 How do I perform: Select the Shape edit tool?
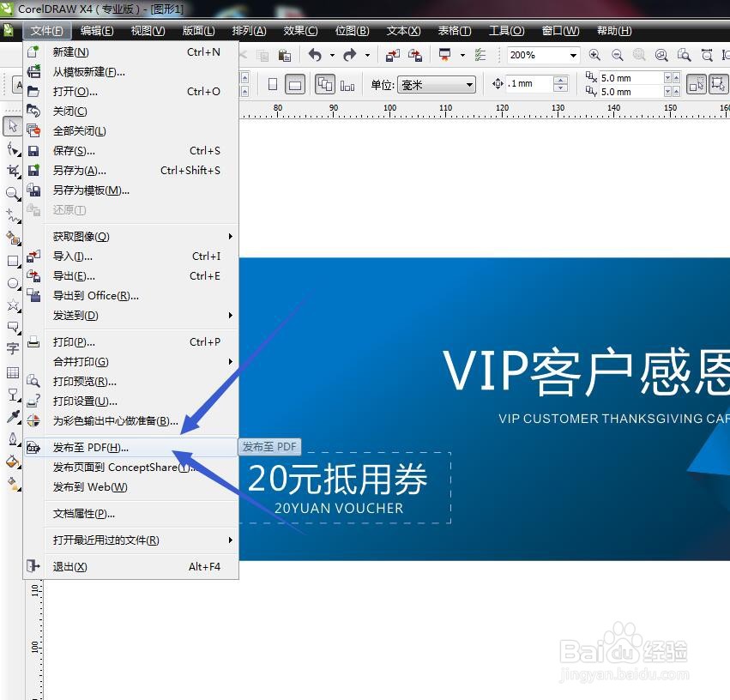pos(13,149)
